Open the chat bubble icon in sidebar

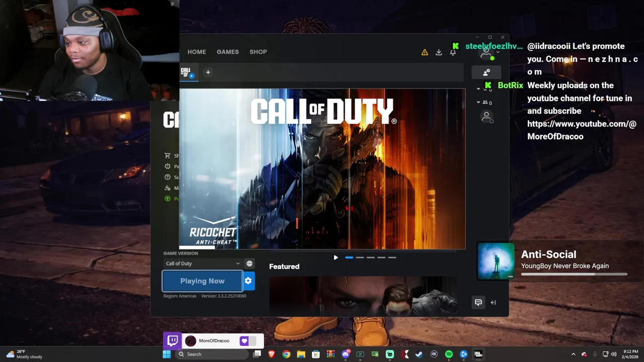click(x=478, y=302)
